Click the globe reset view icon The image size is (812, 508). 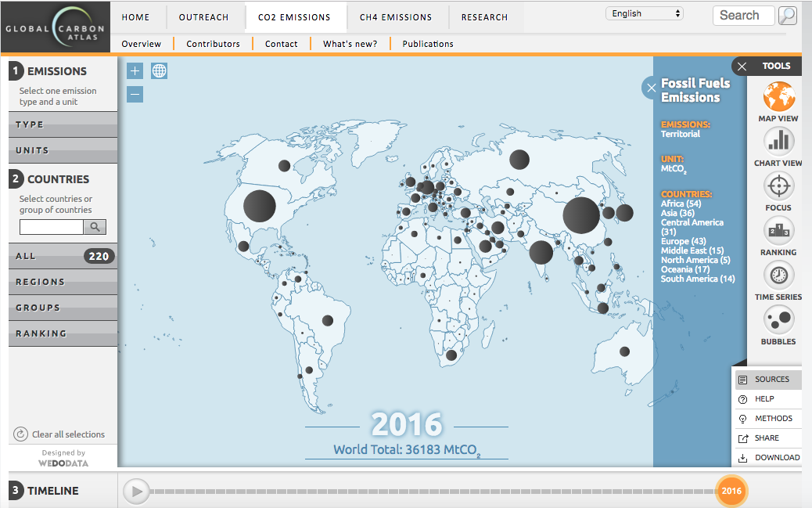160,71
